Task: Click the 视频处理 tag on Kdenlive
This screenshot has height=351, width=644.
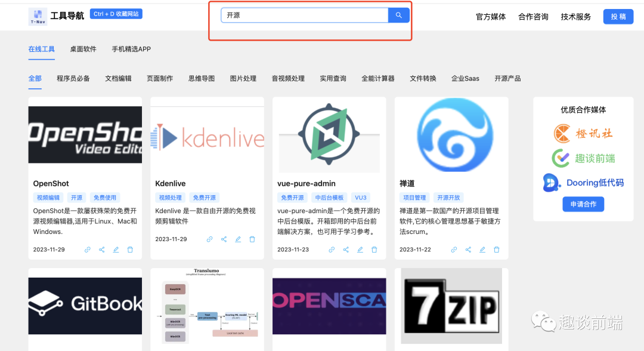Action: pos(170,198)
